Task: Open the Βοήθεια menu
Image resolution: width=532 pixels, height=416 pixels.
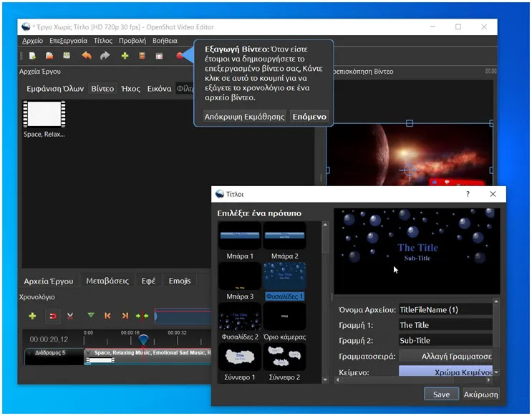Action: click(165, 41)
